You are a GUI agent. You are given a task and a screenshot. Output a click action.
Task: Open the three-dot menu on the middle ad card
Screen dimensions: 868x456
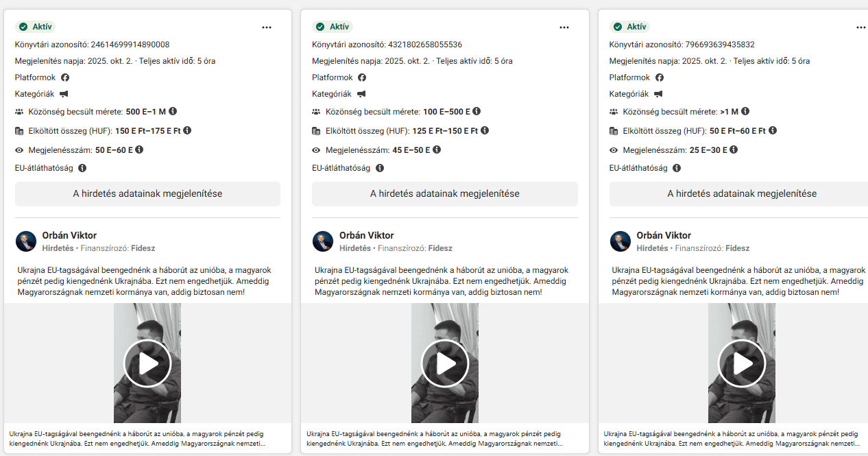[564, 27]
